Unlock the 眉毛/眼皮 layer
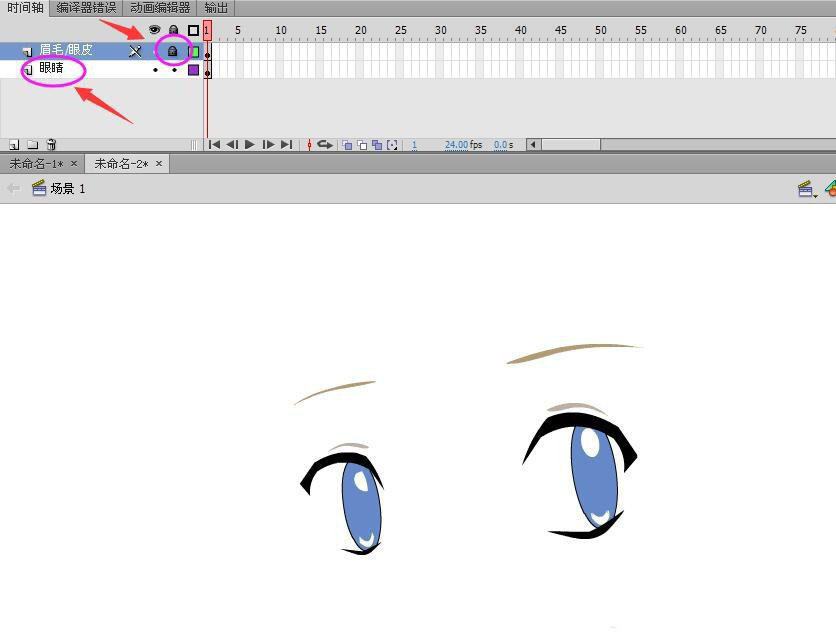The height and width of the screenshot is (643, 836). click(173, 51)
